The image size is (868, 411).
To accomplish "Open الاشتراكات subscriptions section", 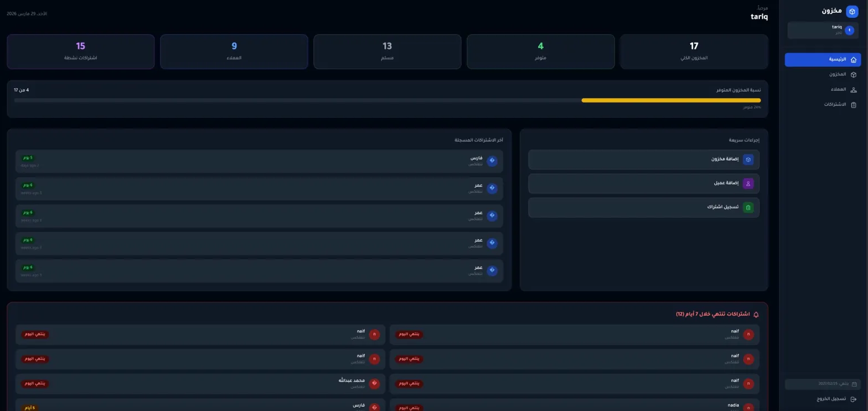I will (x=823, y=105).
